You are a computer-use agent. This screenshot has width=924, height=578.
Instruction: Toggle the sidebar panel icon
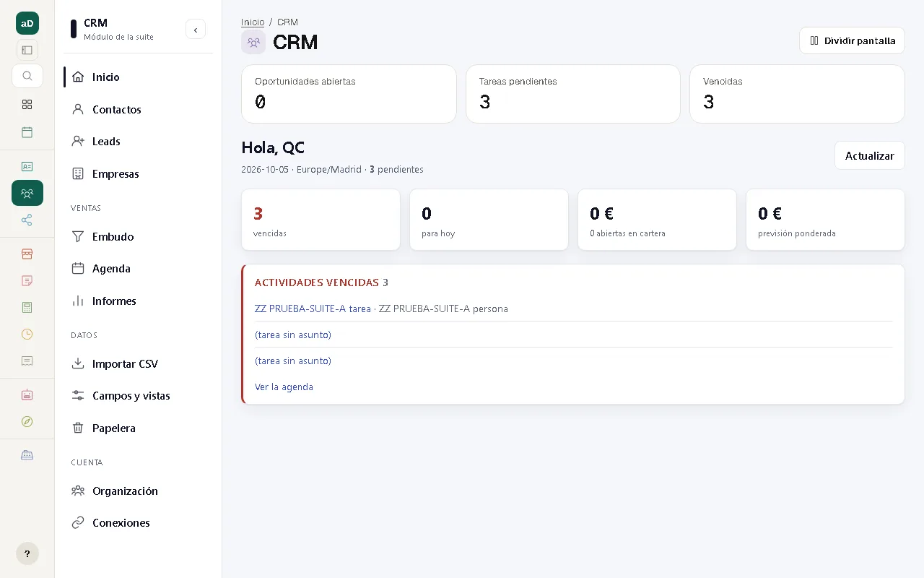click(27, 50)
